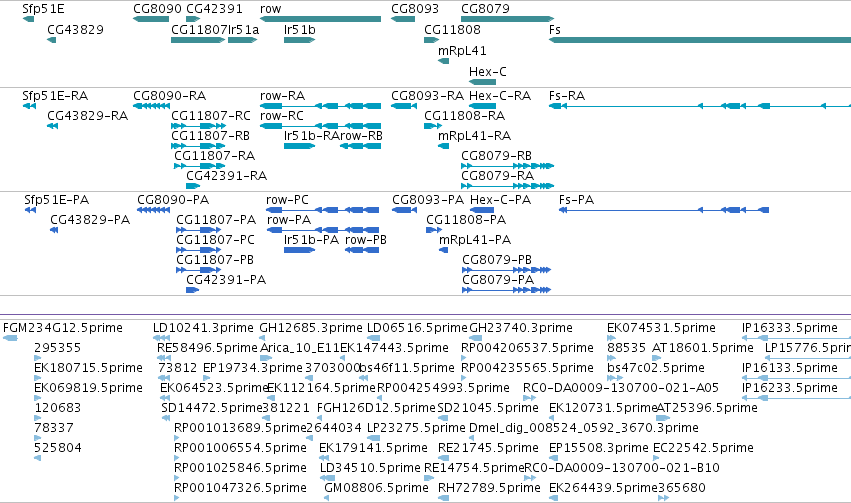Click the mRpL41-PA protein label

tap(475, 240)
